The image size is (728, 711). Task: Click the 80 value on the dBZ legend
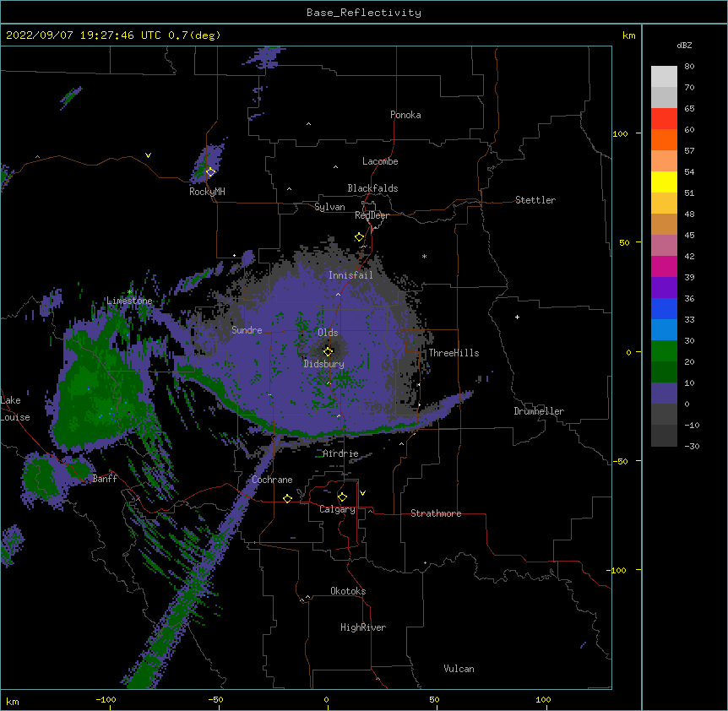coord(689,67)
